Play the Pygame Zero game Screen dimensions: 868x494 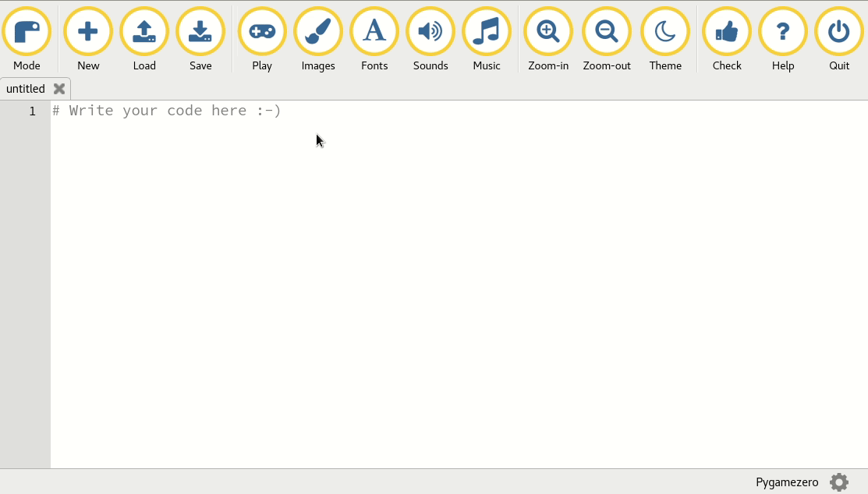[262, 39]
